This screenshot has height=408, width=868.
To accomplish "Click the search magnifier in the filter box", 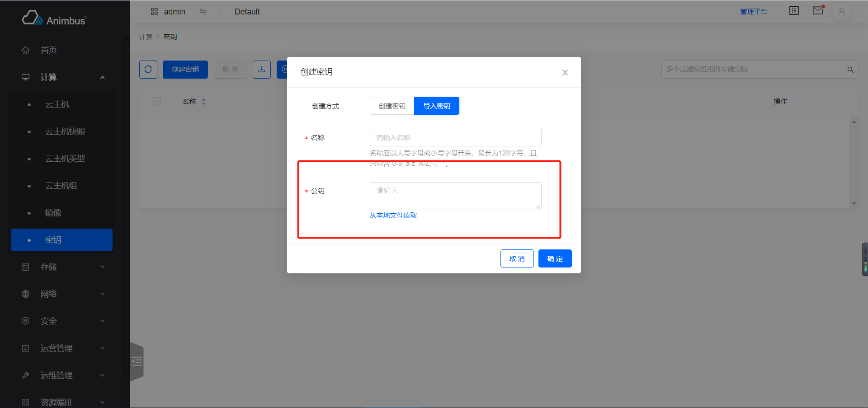I will tap(850, 69).
